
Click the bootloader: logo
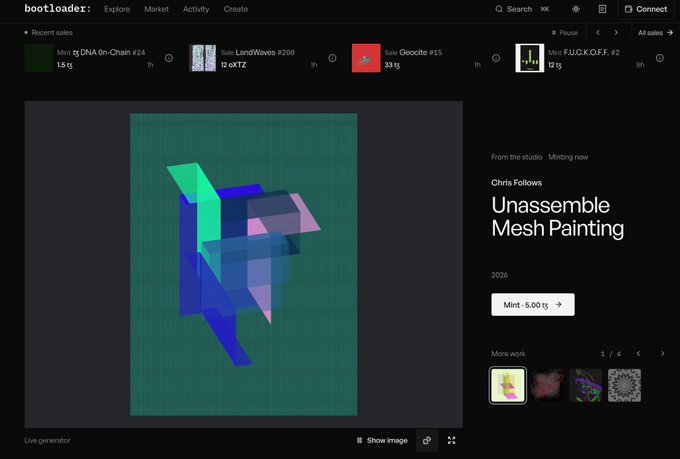click(x=58, y=9)
